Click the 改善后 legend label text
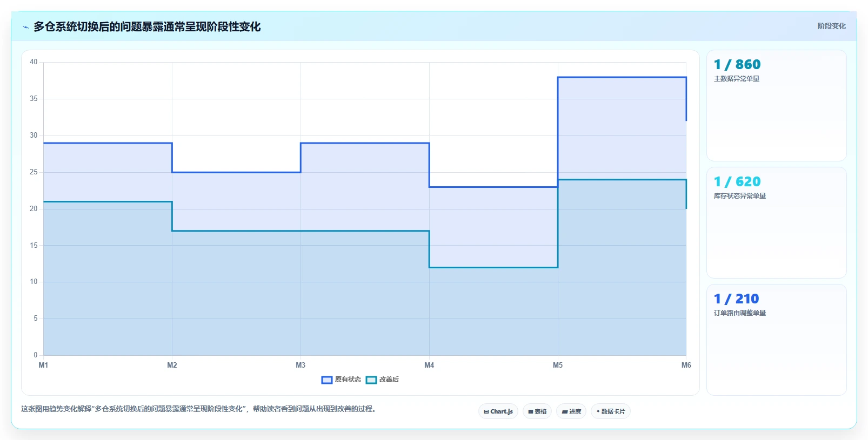The image size is (868, 440). click(389, 380)
